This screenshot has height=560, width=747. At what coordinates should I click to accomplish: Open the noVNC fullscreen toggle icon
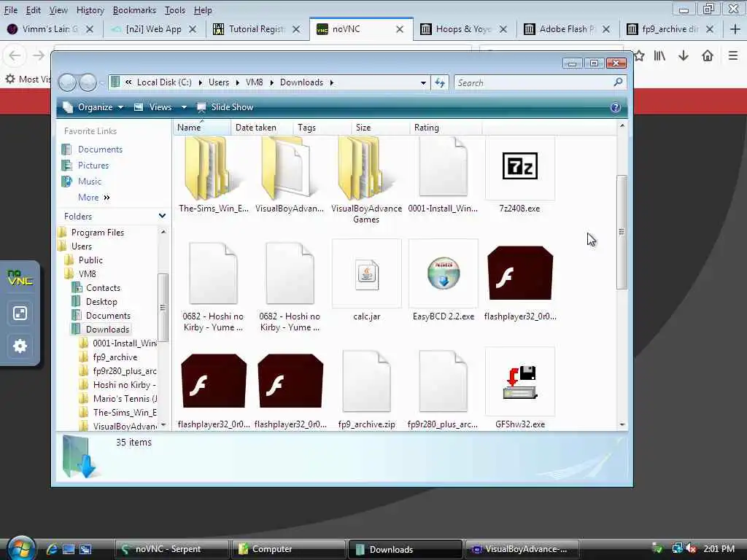pos(20,314)
